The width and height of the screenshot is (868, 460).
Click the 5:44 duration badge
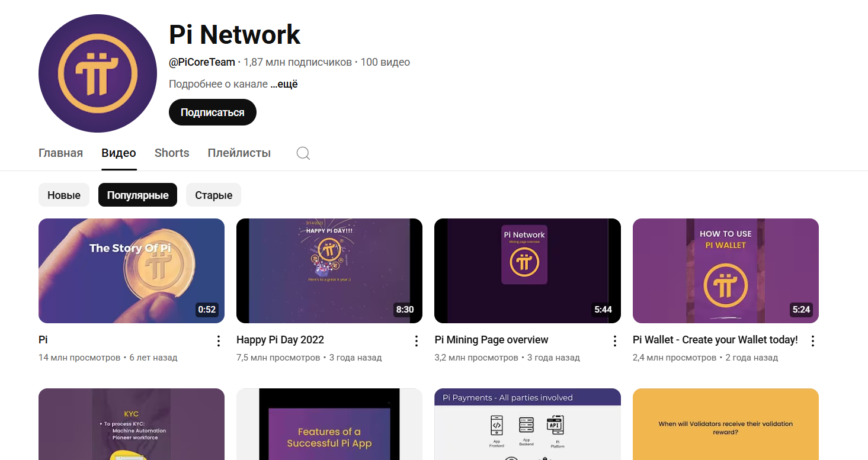click(x=603, y=310)
